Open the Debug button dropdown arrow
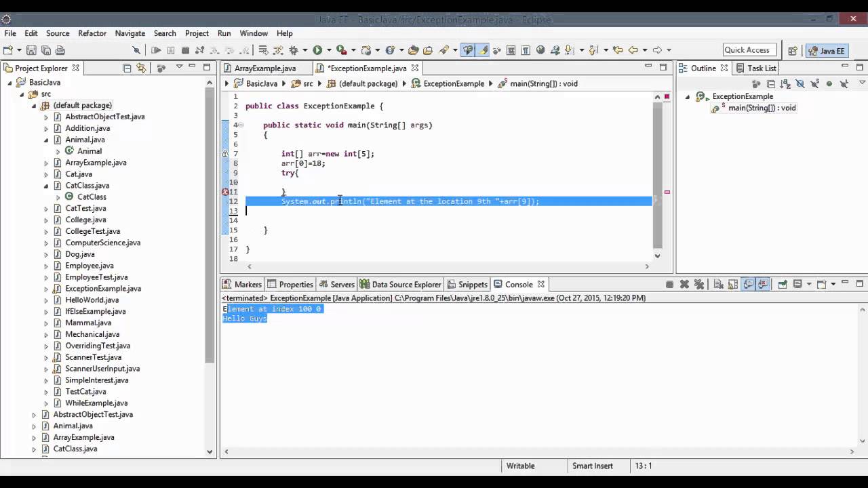Image resolution: width=868 pixels, height=488 pixels. click(x=304, y=50)
